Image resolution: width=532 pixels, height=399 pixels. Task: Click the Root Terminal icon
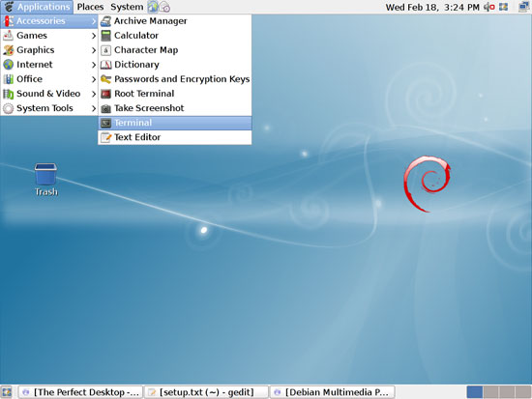coord(105,94)
